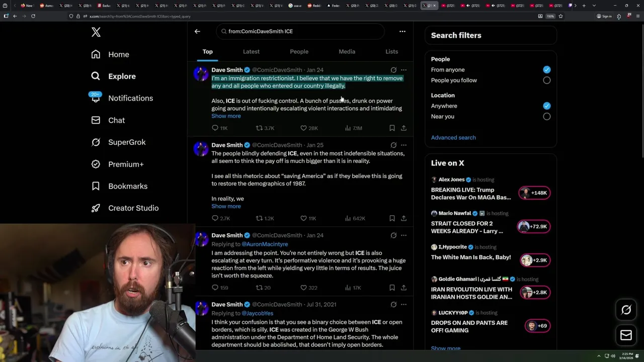This screenshot has height=362, width=644.
Task: Open the Advanced search link
Action: (x=453, y=137)
